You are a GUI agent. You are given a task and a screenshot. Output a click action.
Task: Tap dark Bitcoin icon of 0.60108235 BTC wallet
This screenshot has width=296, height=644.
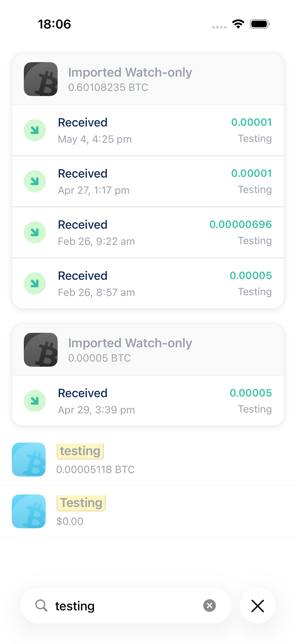[41, 79]
